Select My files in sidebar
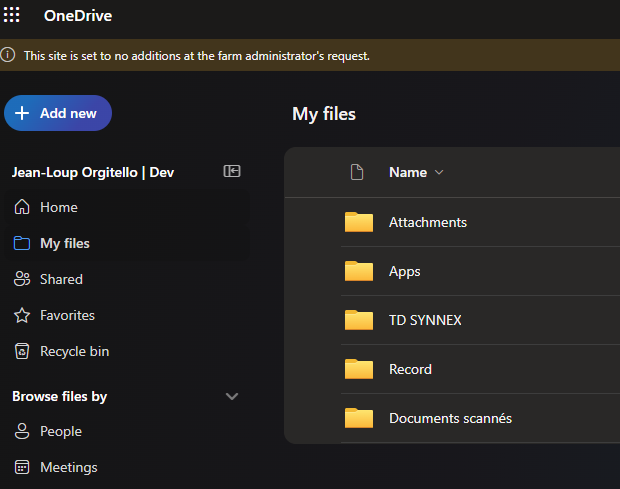The width and height of the screenshot is (620, 489). (127, 243)
